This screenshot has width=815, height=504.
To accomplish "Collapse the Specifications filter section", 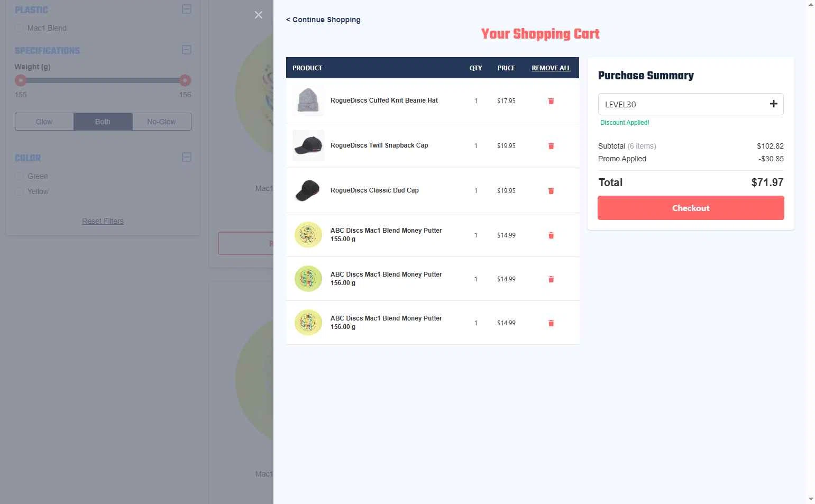I will coord(187,50).
